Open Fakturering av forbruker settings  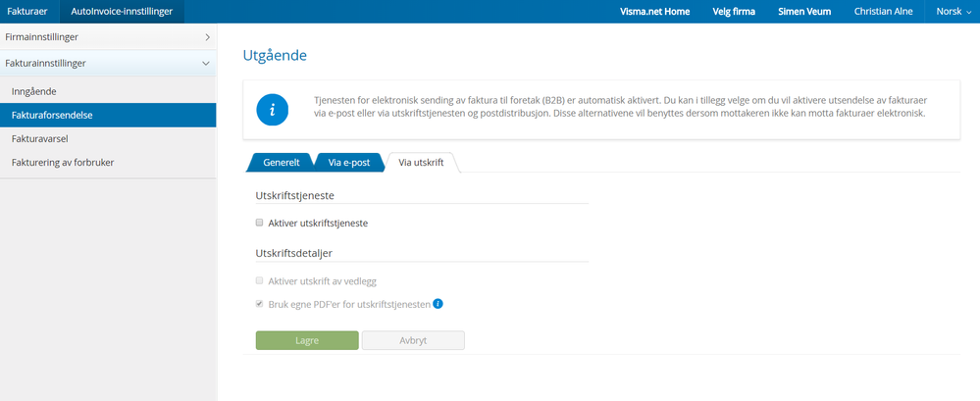point(63,163)
